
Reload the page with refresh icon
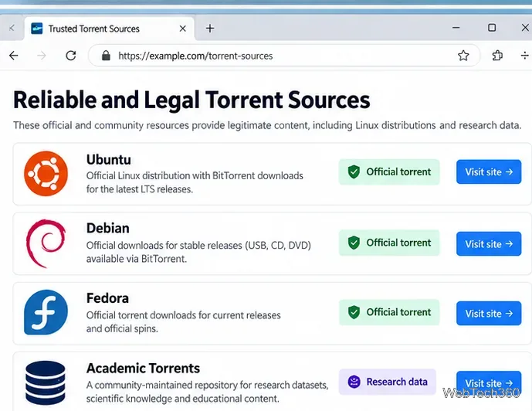point(70,56)
